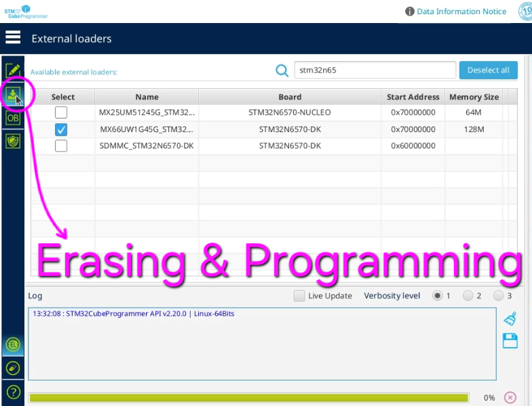532x406 pixels.
Task: Click the search magnifier icon
Action: (x=282, y=70)
